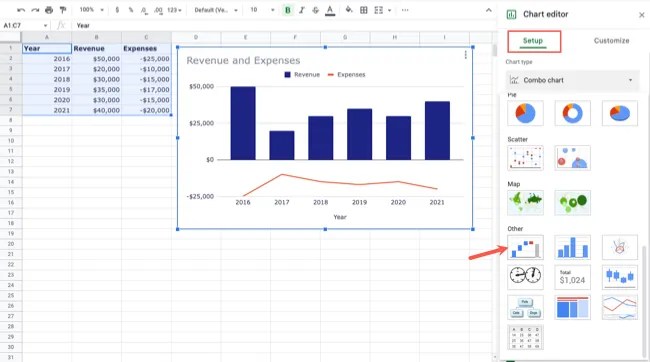Open the Default font family dropdown

(216, 10)
